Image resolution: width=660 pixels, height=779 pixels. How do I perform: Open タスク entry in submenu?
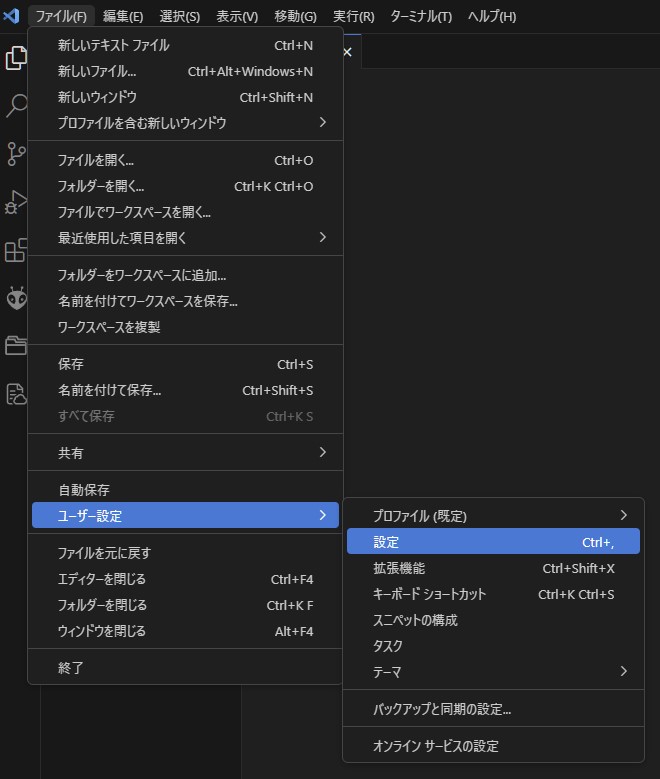point(494,646)
